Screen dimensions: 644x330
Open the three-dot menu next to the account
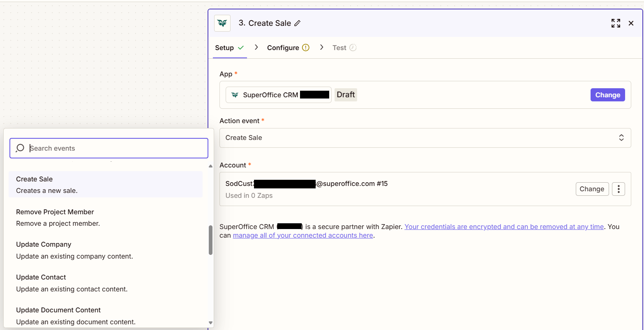(x=618, y=189)
